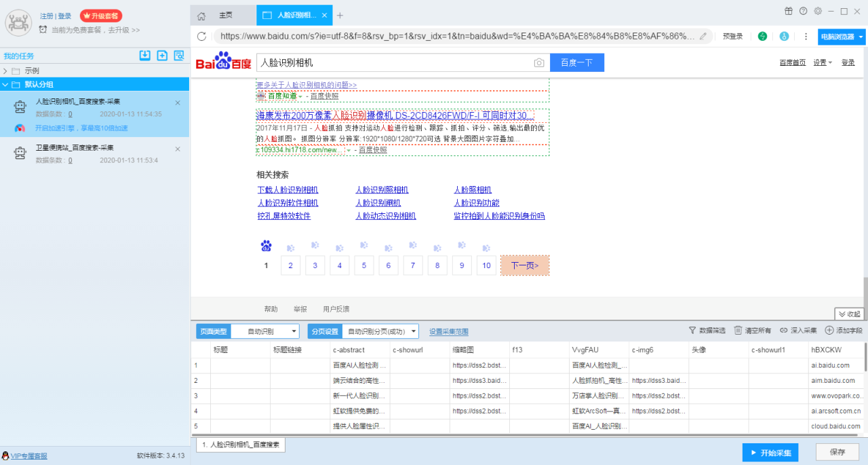Open help question mark icon
The image size is (868, 465).
pos(804,11)
